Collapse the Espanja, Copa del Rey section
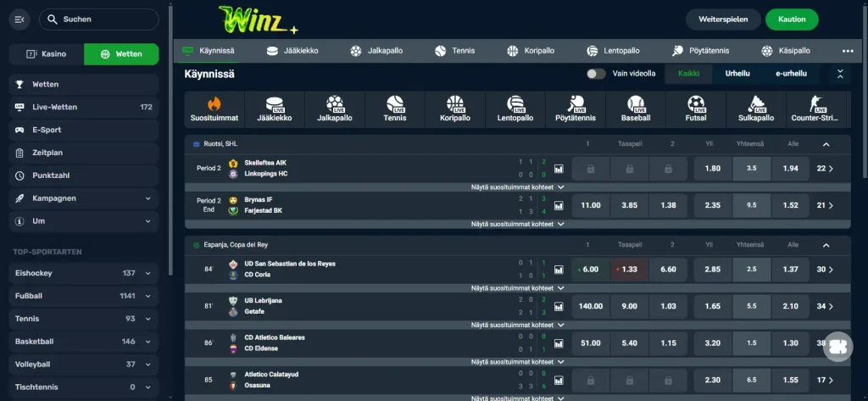This screenshot has height=401, width=868. (x=826, y=245)
